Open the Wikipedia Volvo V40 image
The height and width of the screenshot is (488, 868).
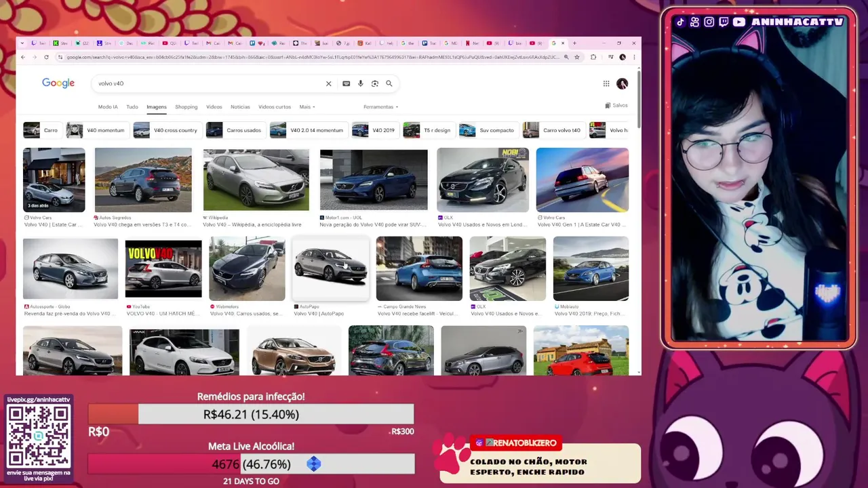pos(256,180)
